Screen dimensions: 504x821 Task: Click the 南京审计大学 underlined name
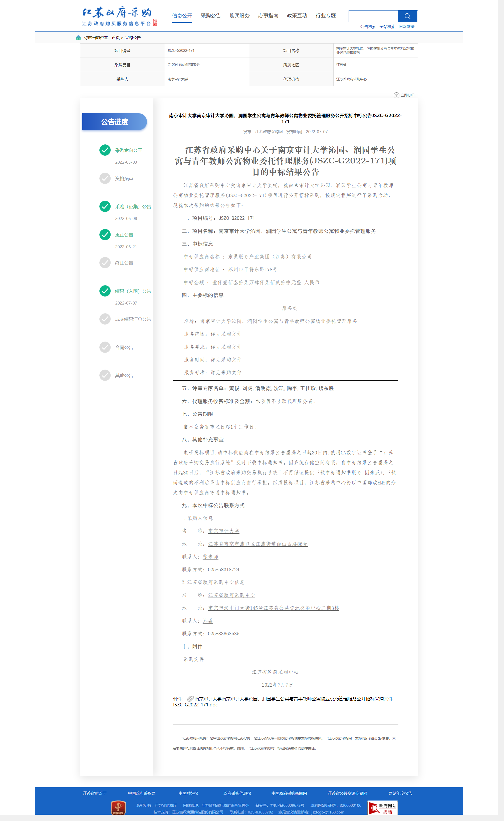click(x=224, y=531)
